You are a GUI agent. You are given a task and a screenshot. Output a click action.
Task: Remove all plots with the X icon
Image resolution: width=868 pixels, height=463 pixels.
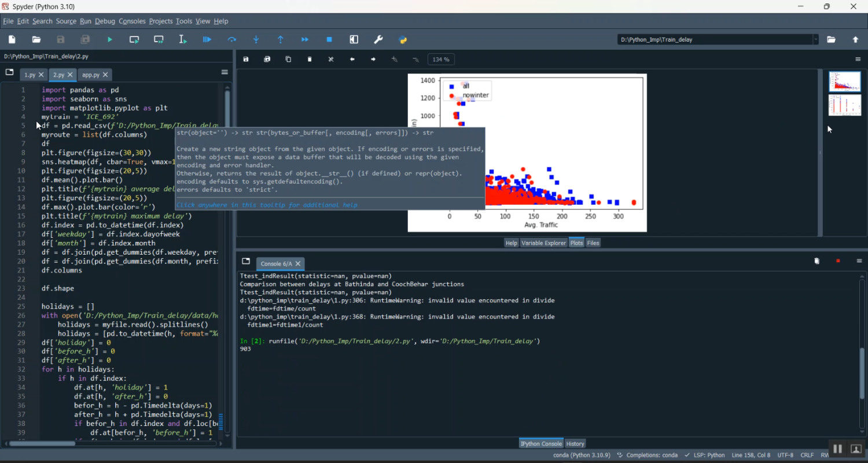pos(331,60)
